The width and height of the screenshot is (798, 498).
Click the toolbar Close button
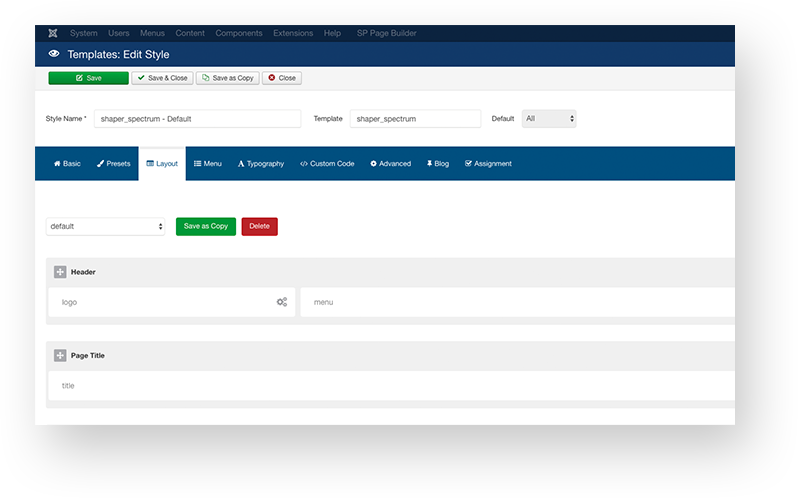pos(282,78)
